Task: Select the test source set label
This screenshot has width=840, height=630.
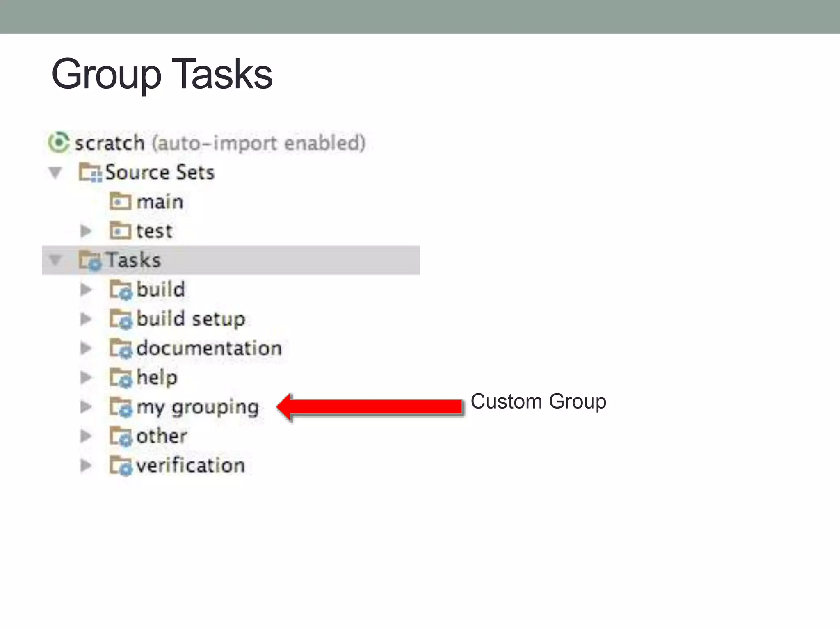Action: [154, 231]
